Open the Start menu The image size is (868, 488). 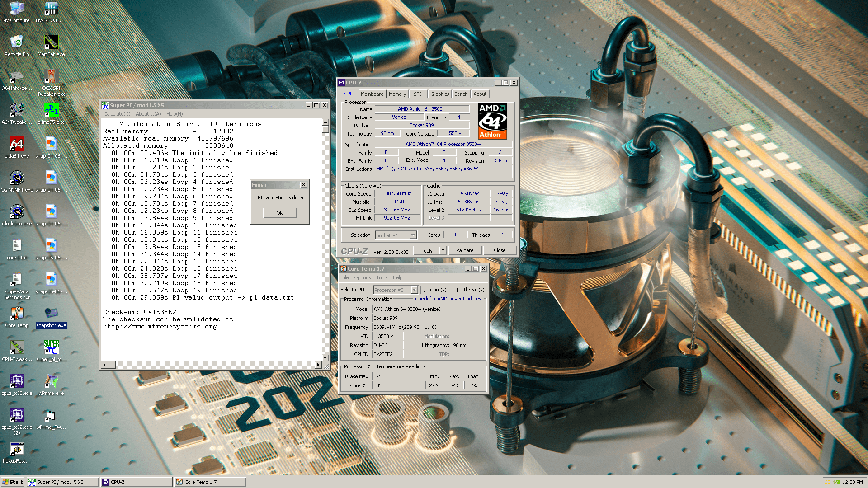tap(12, 482)
